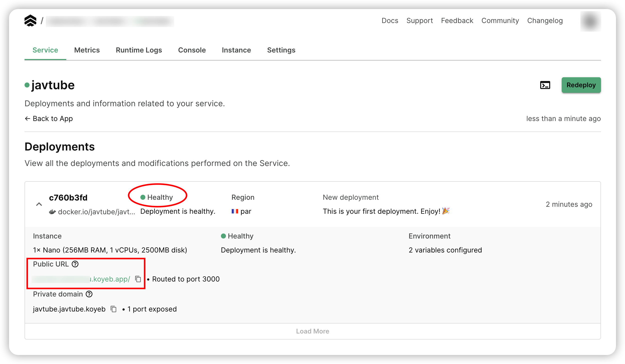Copy the public URL with copy icon
Viewport: 625px width, 364px height.
(x=138, y=279)
